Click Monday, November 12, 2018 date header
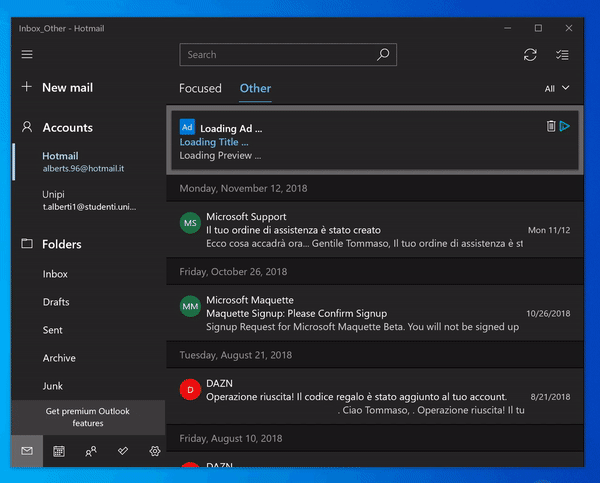 pyautogui.click(x=375, y=188)
